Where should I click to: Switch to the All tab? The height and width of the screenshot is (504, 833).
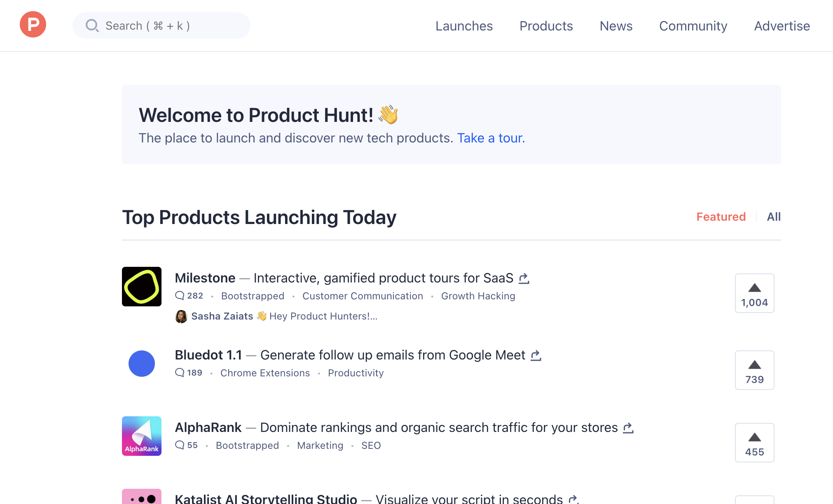coord(774,217)
